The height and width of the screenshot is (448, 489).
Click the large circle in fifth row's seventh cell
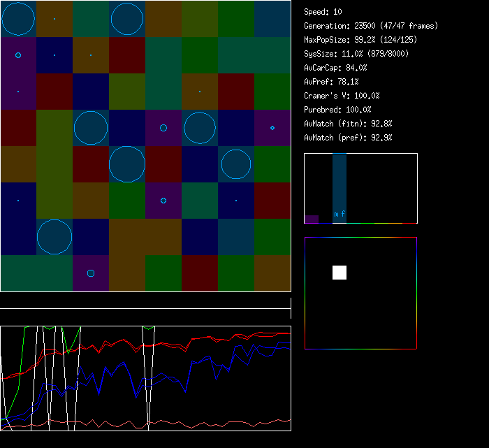click(236, 164)
